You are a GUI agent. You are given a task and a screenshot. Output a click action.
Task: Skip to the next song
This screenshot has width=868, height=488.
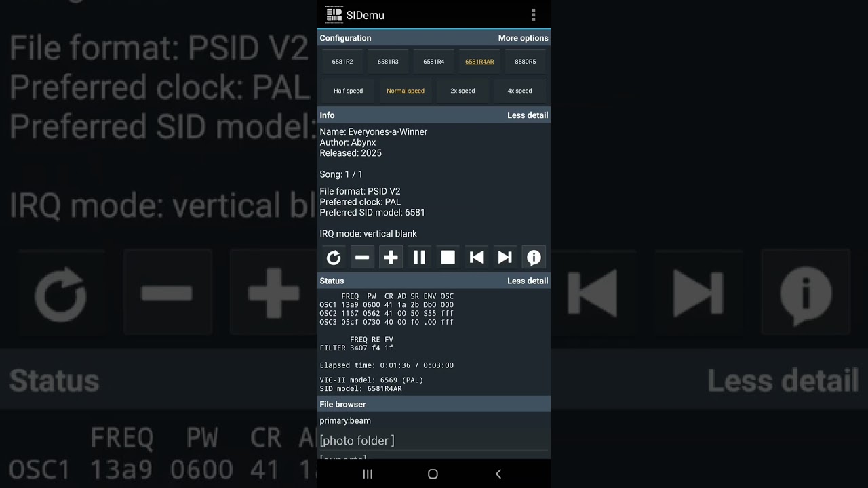tap(505, 258)
